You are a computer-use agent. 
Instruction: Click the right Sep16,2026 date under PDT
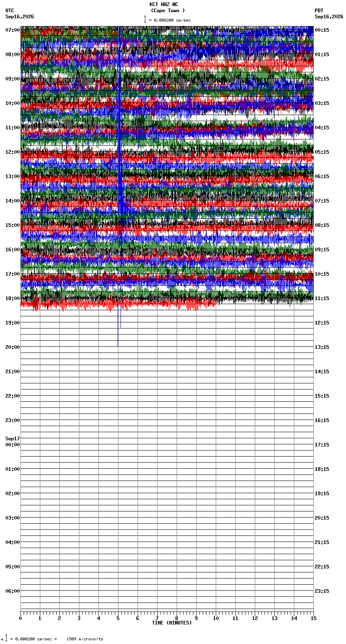click(x=329, y=17)
